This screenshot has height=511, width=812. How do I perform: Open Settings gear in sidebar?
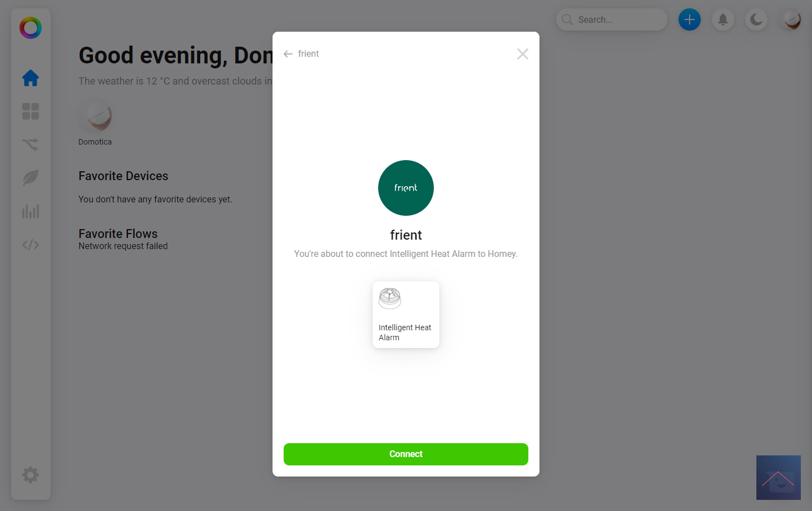tap(31, 475)
